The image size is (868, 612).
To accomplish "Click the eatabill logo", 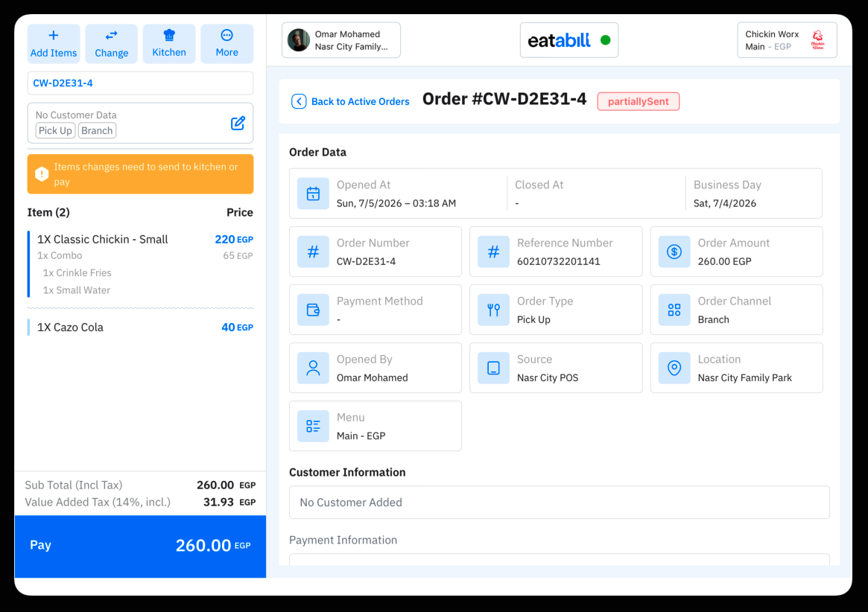I will coord(559,40).
